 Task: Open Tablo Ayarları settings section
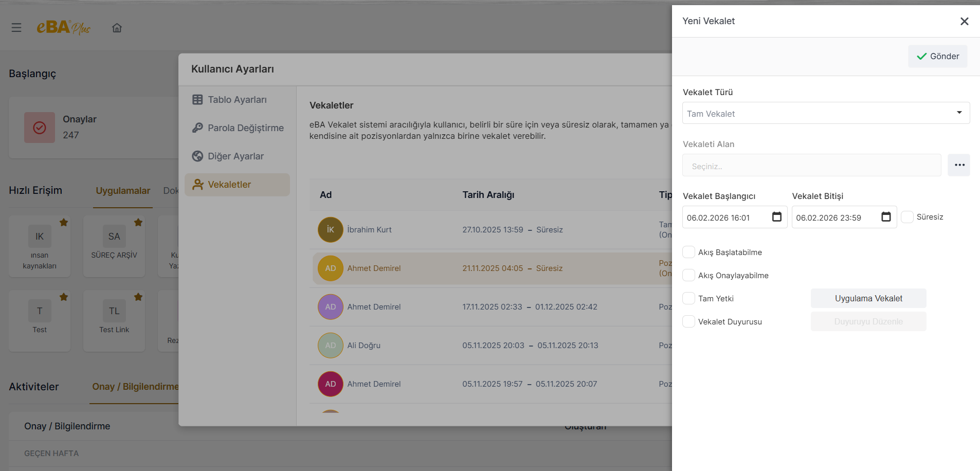(x=237, y=100)
